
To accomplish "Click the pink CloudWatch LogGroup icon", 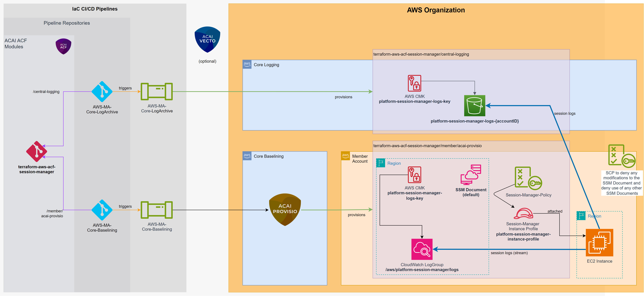I will pyautogui.click(x=422, y=249).
